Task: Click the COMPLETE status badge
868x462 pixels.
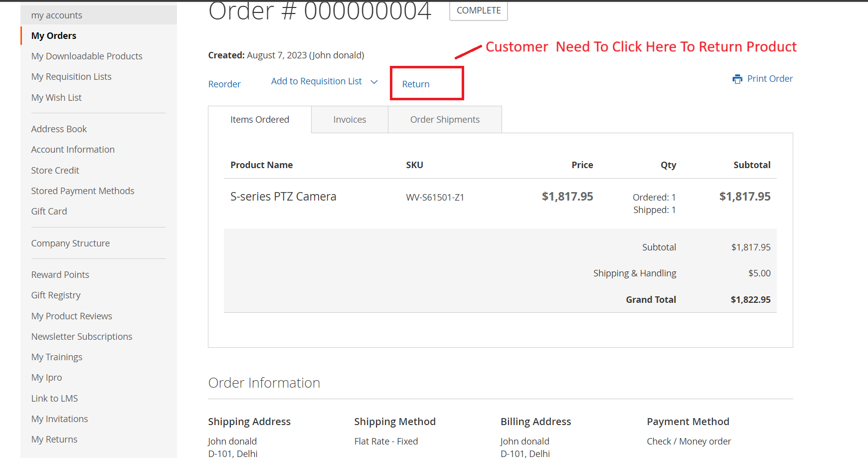Action: (479, 10)
